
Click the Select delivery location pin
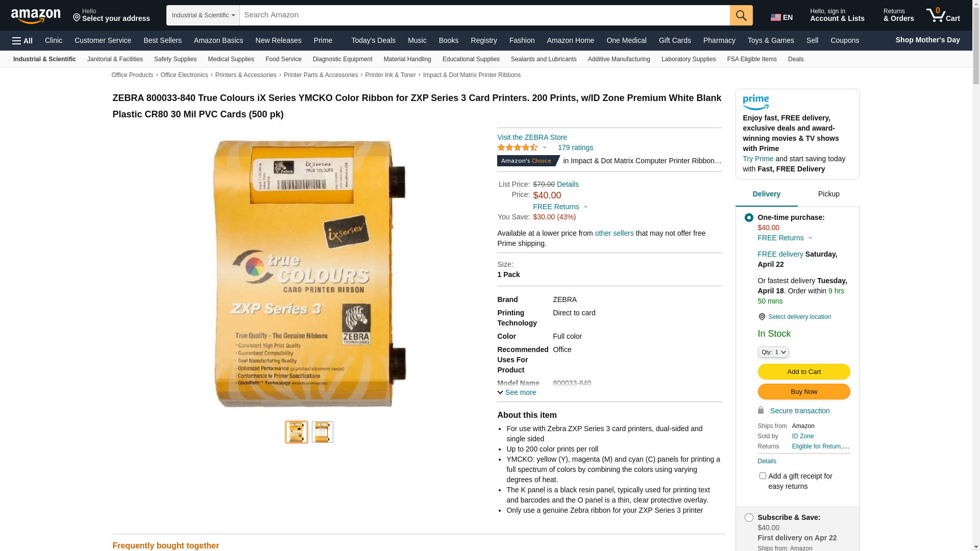(762, 317)
